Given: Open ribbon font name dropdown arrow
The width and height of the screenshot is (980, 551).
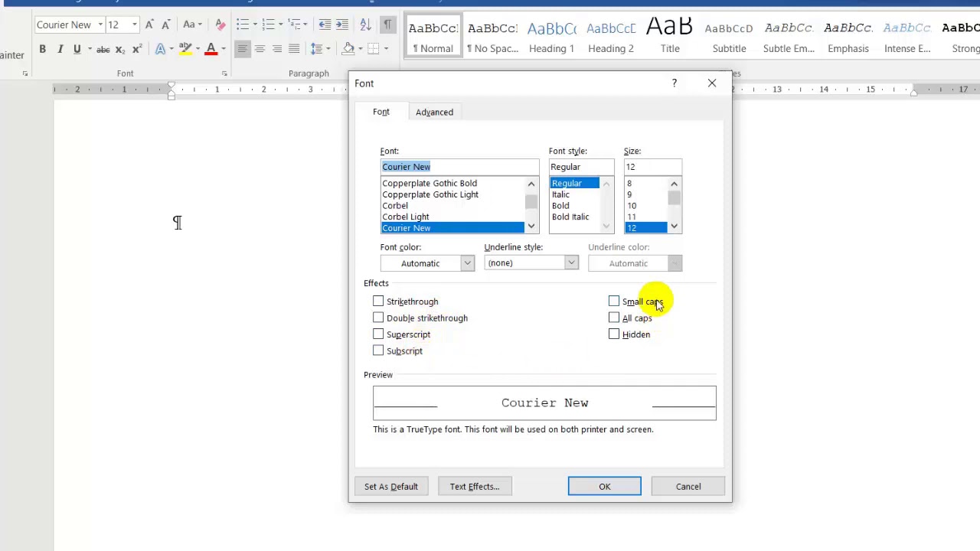Looking at the screenshot, I should pyautogui.click(x=100, y=24).
